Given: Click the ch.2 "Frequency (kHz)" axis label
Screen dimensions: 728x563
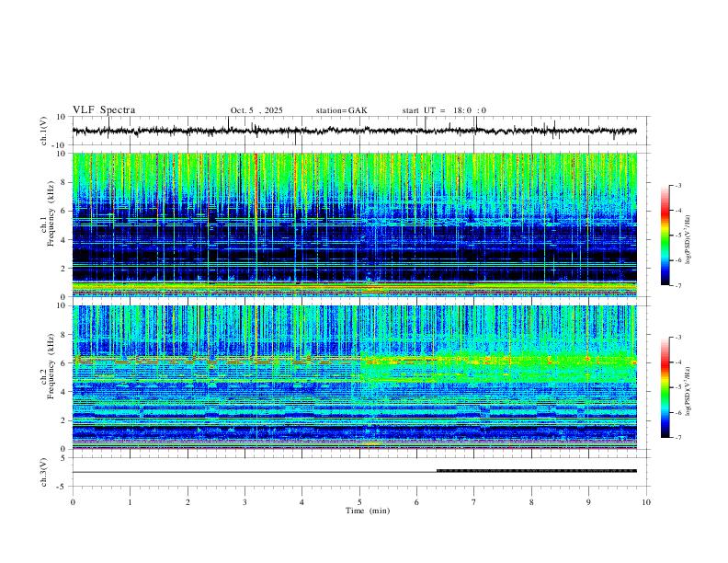Looking at the screenshot, I should coord(51,366).
